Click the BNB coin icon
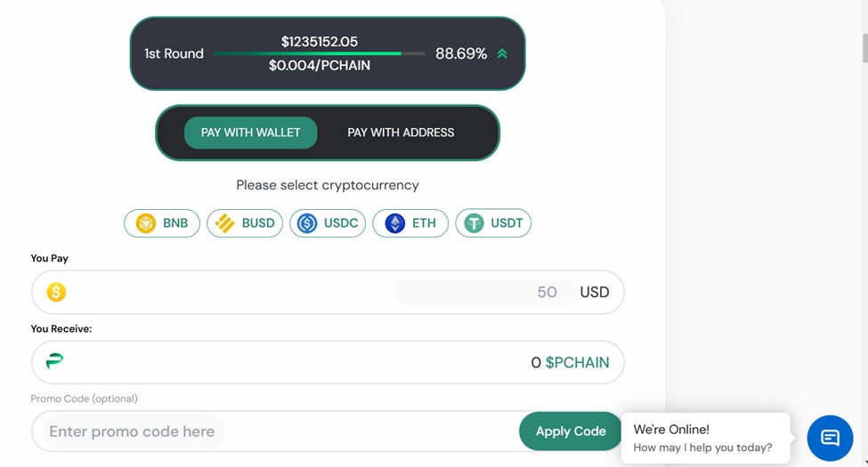The width and height of the screenshot is (868, 467). [146, 223]
